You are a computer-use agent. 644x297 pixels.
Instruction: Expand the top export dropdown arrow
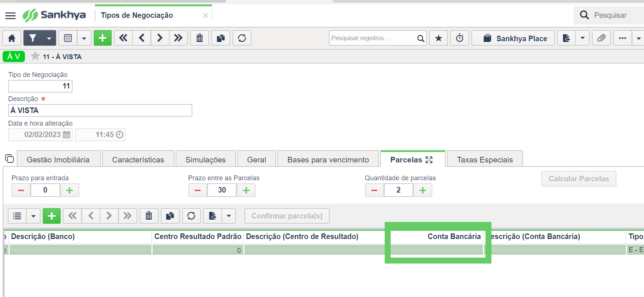[x=583, y=38]
